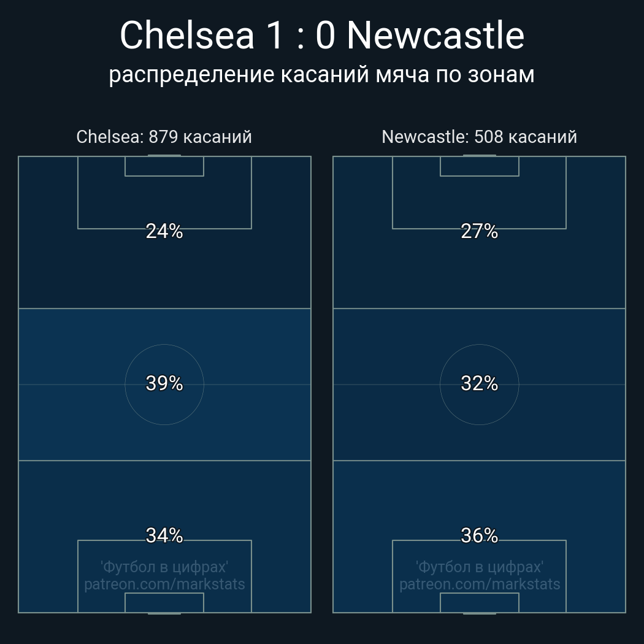
Task: Click the bottom six-yard box on Newcastle pitch
Action: click(480, 603)
